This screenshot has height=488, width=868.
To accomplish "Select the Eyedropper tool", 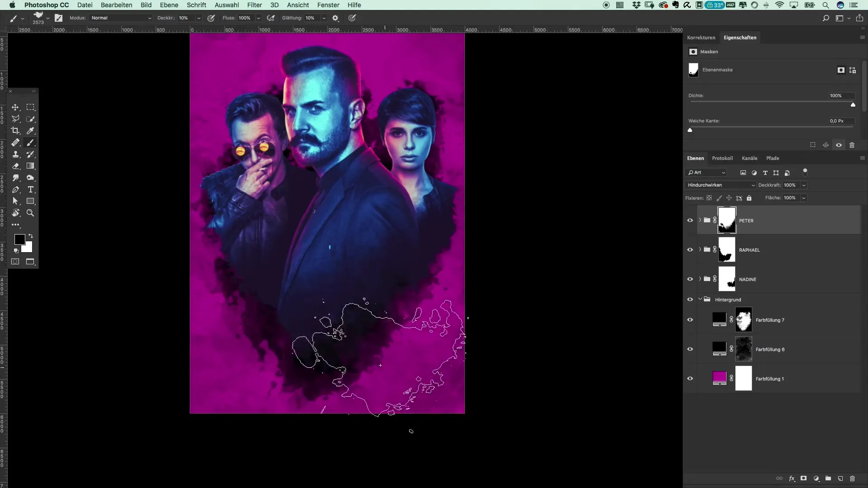I will [30, 131].
